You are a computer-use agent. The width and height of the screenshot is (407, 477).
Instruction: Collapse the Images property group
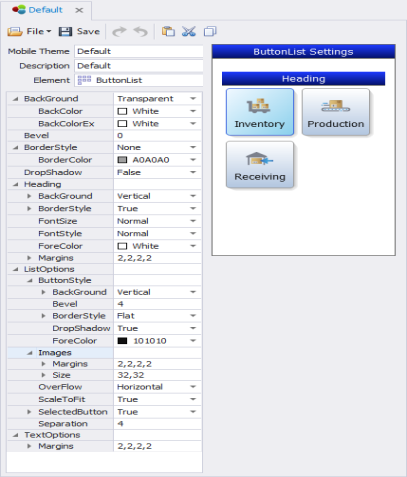click(30, 353)
